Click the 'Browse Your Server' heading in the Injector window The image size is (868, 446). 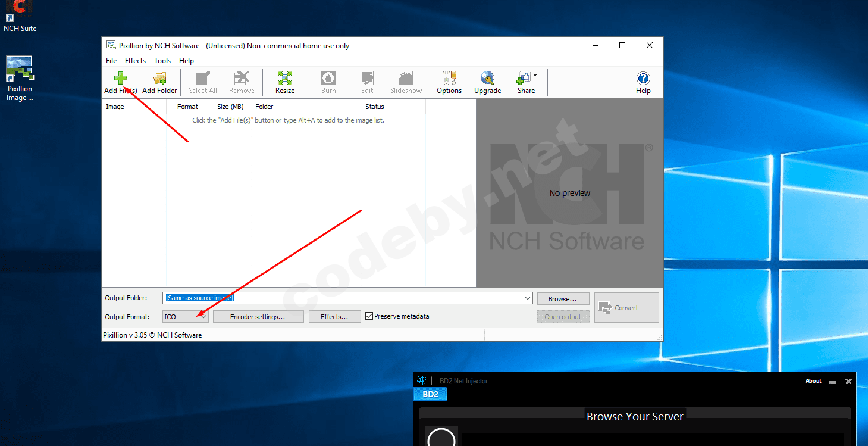pos(635,416)
